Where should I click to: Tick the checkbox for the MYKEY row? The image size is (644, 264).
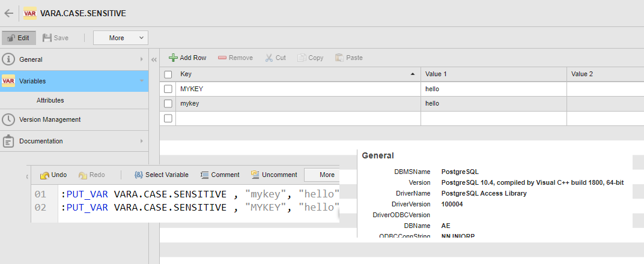pos(168,89)
